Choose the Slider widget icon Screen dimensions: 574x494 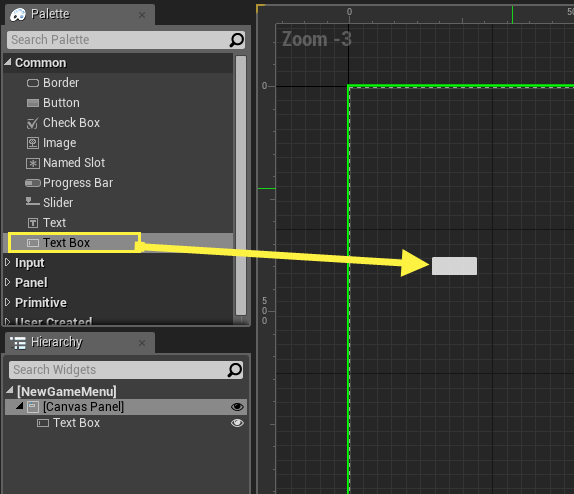coord(33,201)
